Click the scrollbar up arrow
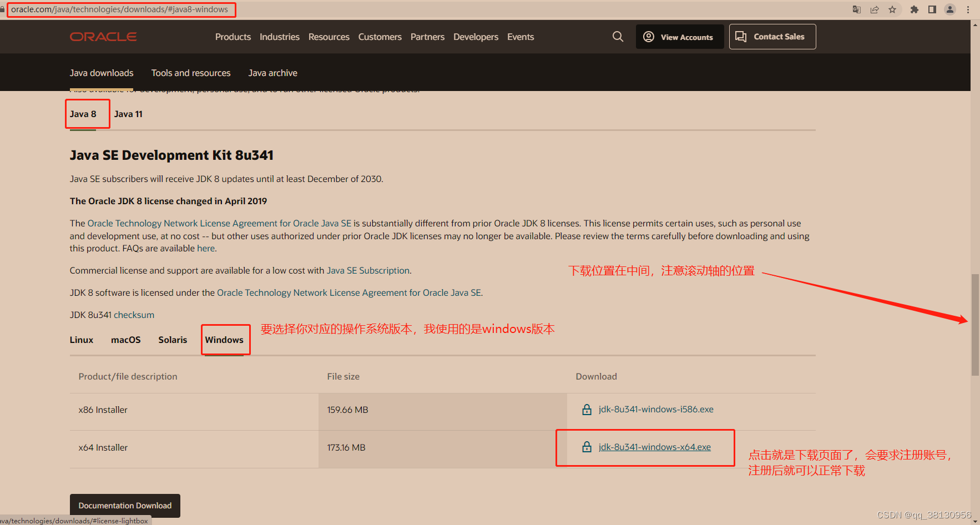The width and height of the screenshot is (980, 525). (975, 25)
